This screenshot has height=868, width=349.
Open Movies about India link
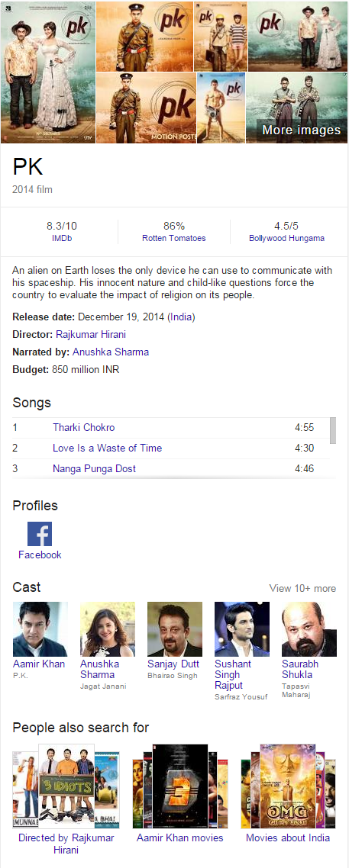point(288,837)
